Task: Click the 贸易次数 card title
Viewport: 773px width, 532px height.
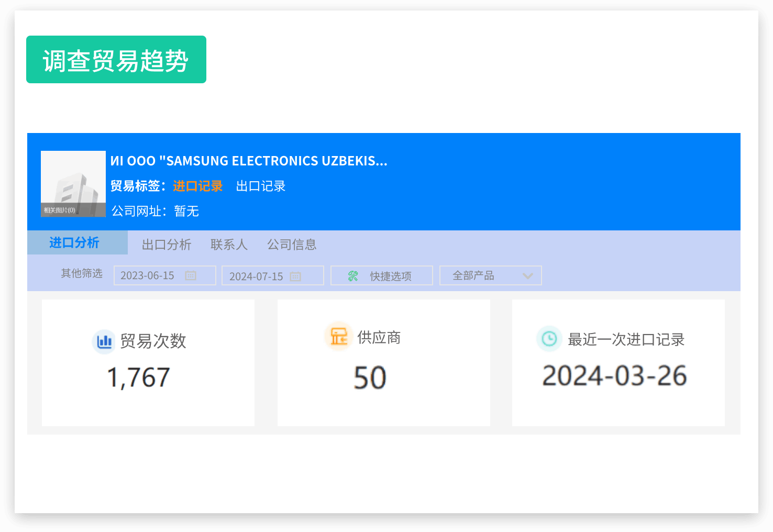Action: pos(153,341)
